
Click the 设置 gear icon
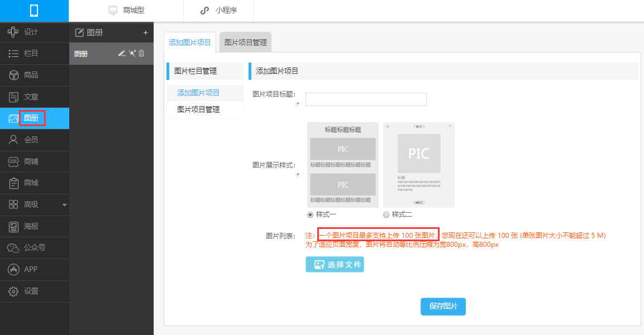13,291
